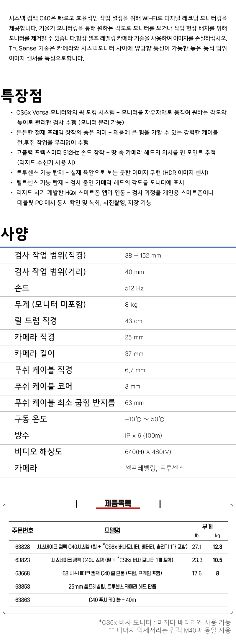236x644 pixels.
Task: Select the '손드' spec label
Action: tap(22, 288)
